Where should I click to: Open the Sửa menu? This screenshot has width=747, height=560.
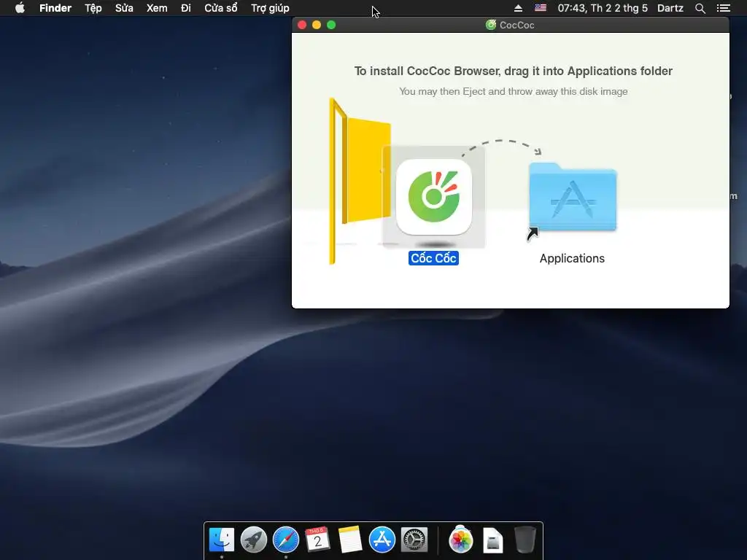124,8
